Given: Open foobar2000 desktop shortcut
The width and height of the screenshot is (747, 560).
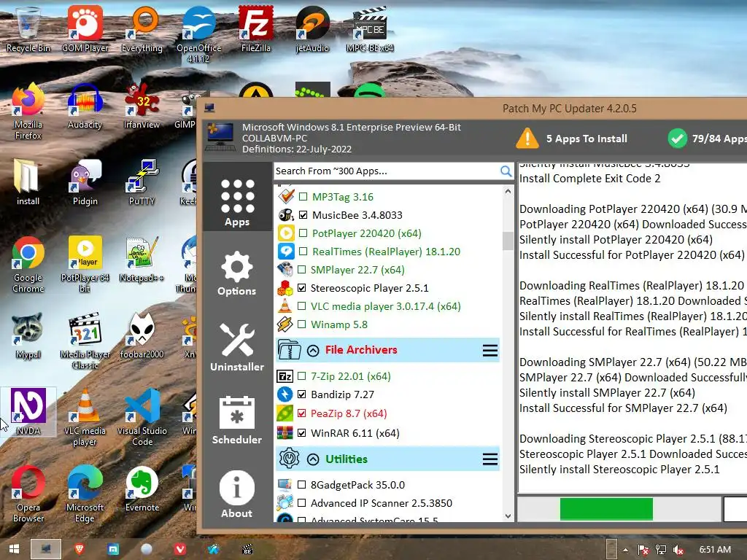Looking at the screenshot, I should pyautogui.click(x=142, y=335).
